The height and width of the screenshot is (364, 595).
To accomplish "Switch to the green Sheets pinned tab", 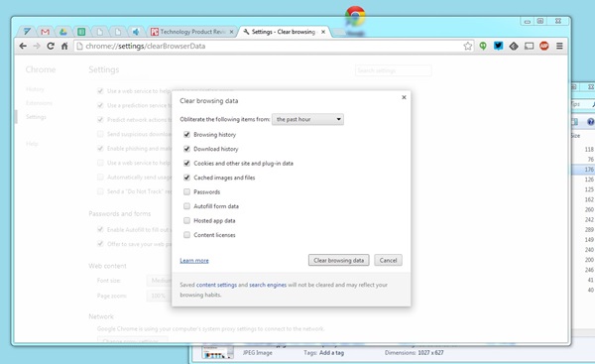I will coord(81,32).
